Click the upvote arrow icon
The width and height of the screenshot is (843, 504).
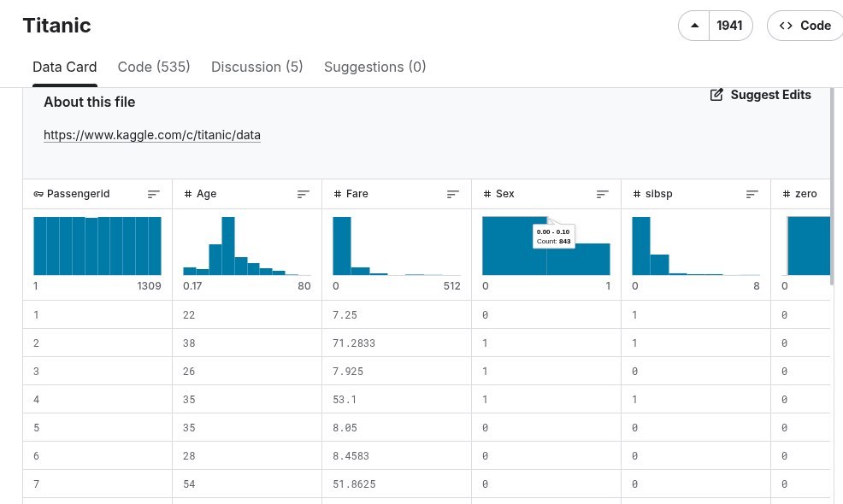(x=694, y=26)
